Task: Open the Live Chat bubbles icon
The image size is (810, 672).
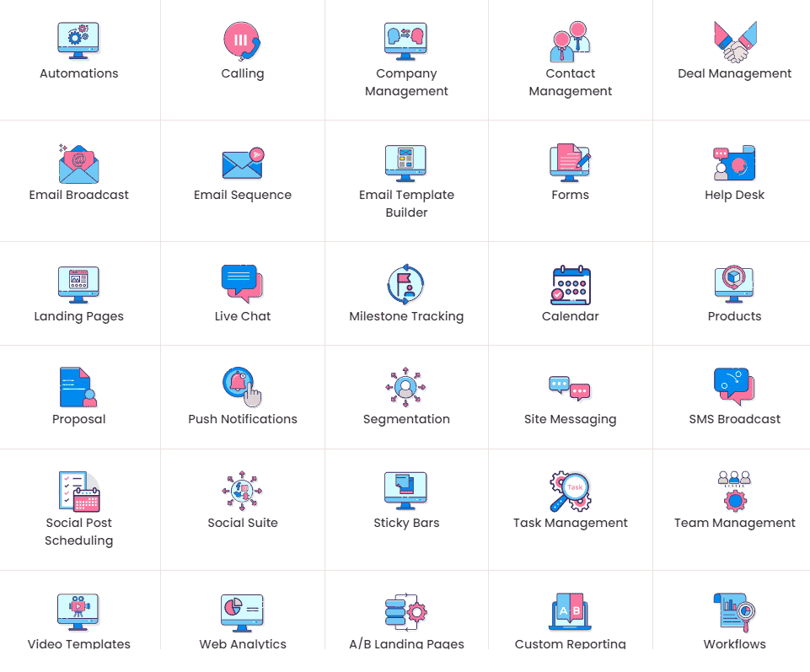Action: [x=242, y=283]
